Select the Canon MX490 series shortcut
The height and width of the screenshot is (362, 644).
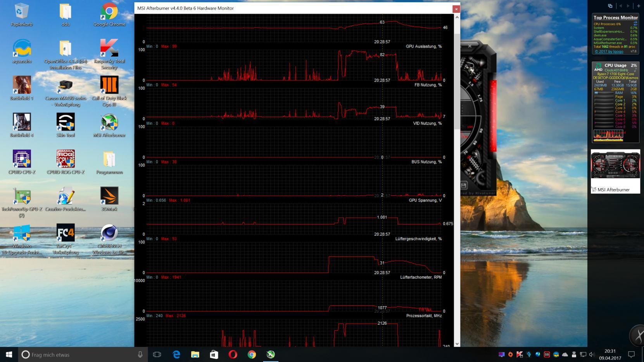[x=66, y=91]
